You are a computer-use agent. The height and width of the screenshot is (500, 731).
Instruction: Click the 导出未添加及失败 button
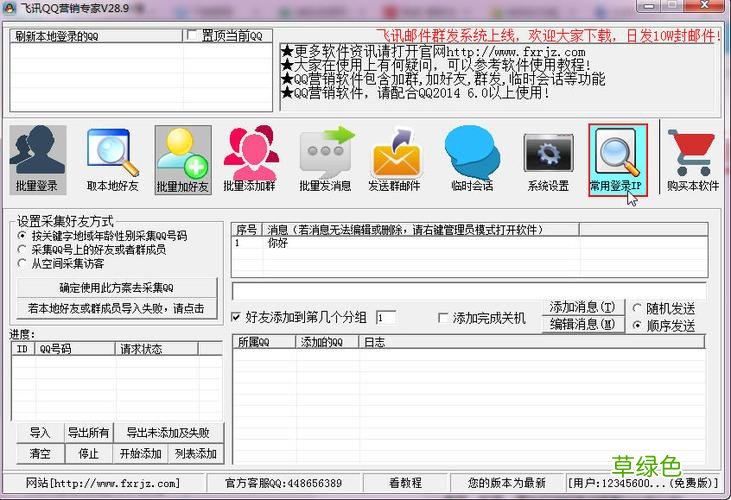[168, 432]
